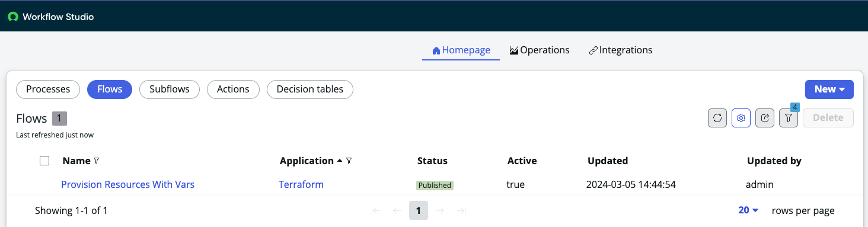This screenshot has width=868, height=227.
Task: Click the Application column header
Action: click(x=307, y=161)
